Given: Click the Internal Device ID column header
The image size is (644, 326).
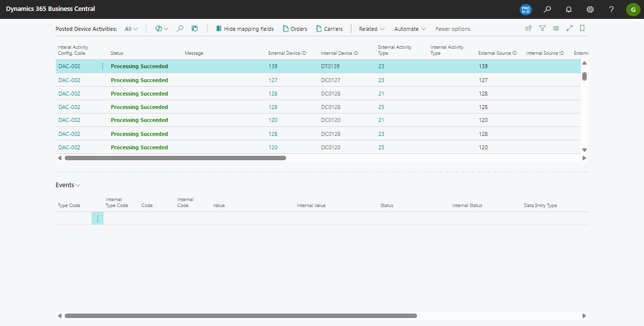Looking at the screenshot, I should click(x=339, y=53).
